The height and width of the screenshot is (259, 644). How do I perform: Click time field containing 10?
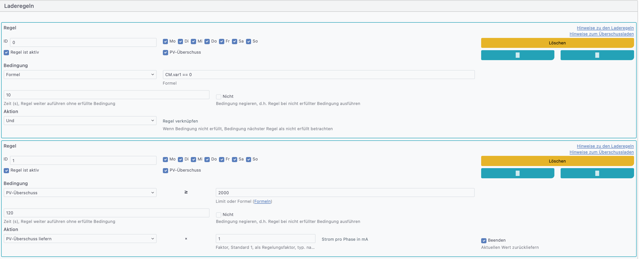click(x=106, y=95)
